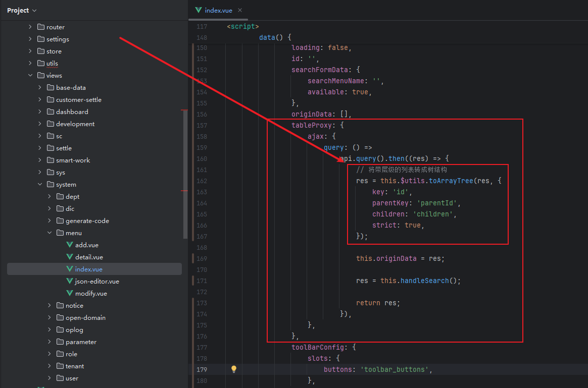Click the folder icon next to settings
The image size is (588, 388).
(x=41, y=39)
